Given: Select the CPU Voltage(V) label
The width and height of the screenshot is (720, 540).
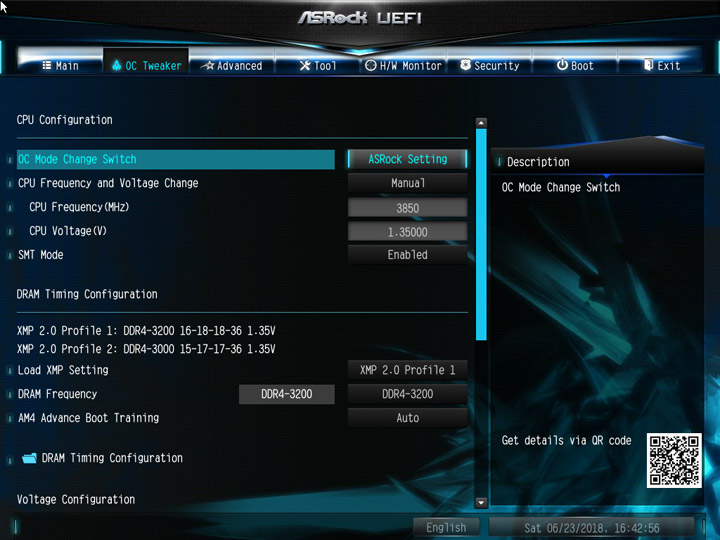Looking at the screenshot, I should (x=68, y=231).
